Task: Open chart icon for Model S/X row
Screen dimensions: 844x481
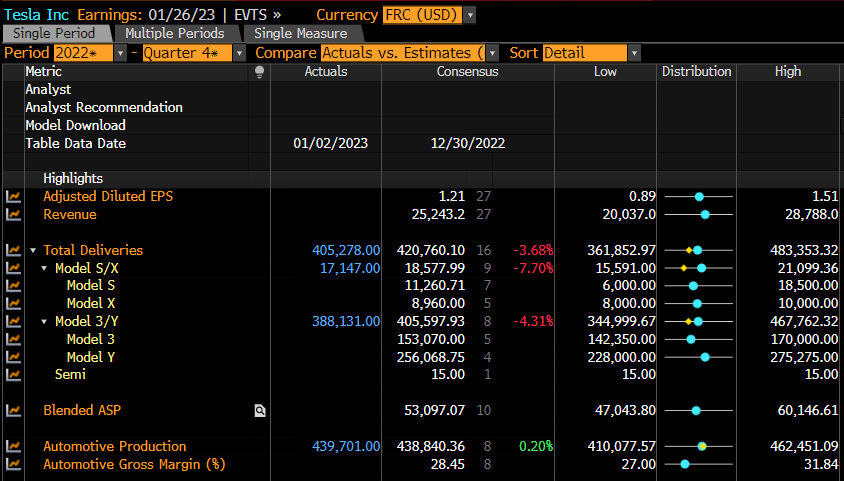Action: (13, 268)
